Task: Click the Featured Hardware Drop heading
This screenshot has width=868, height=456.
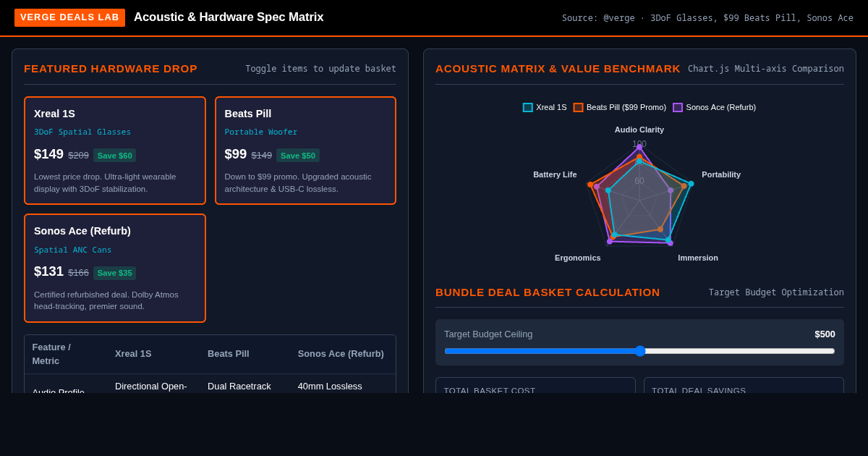Action: (x=111, y=68)
